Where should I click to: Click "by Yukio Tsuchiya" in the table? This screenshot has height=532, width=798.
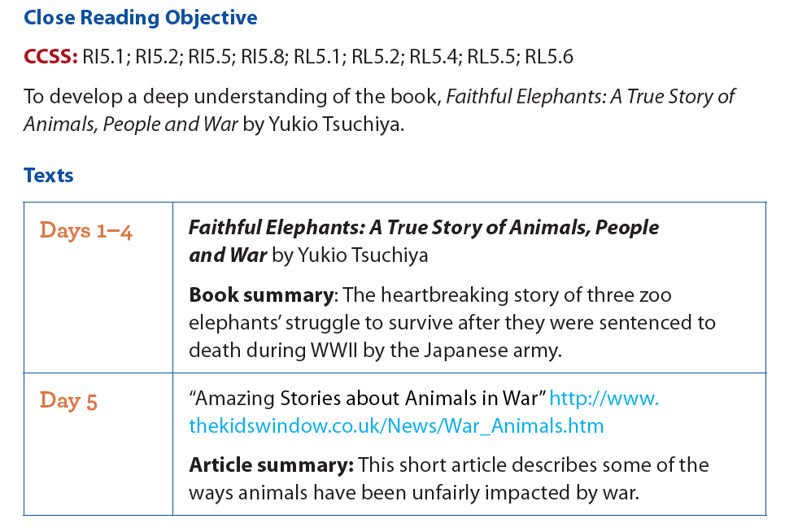[x=350, y=255]
